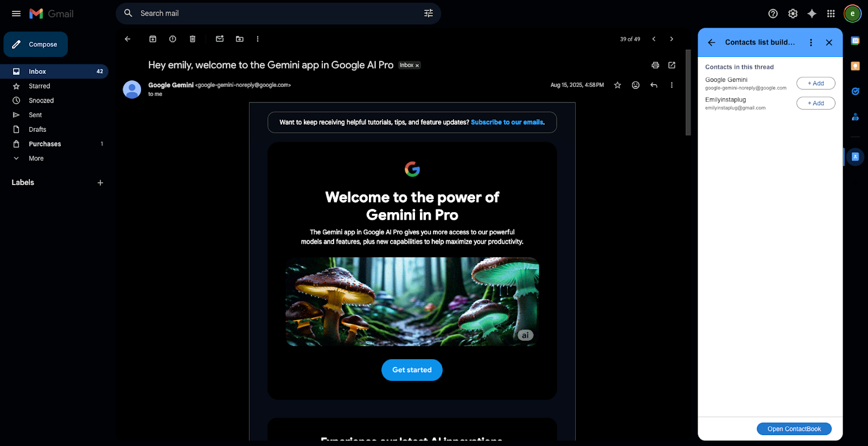Add an emoji reaction to the message
868x446 pixels.
point(636,85)
